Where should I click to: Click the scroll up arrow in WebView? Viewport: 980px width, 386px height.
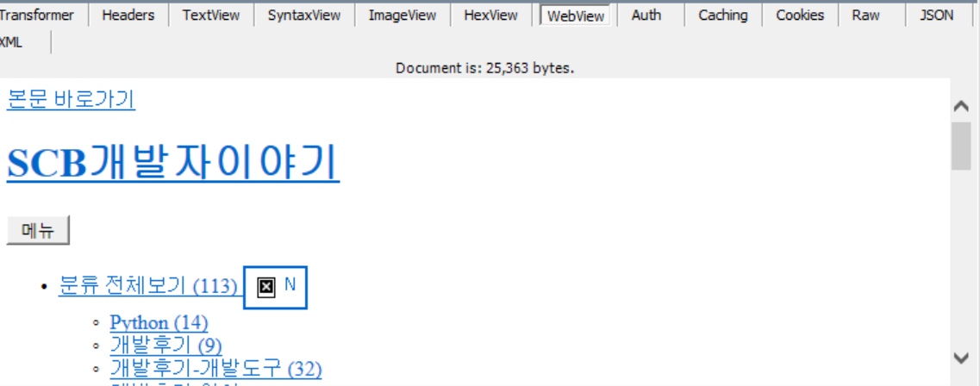click(x=961, y=106)
